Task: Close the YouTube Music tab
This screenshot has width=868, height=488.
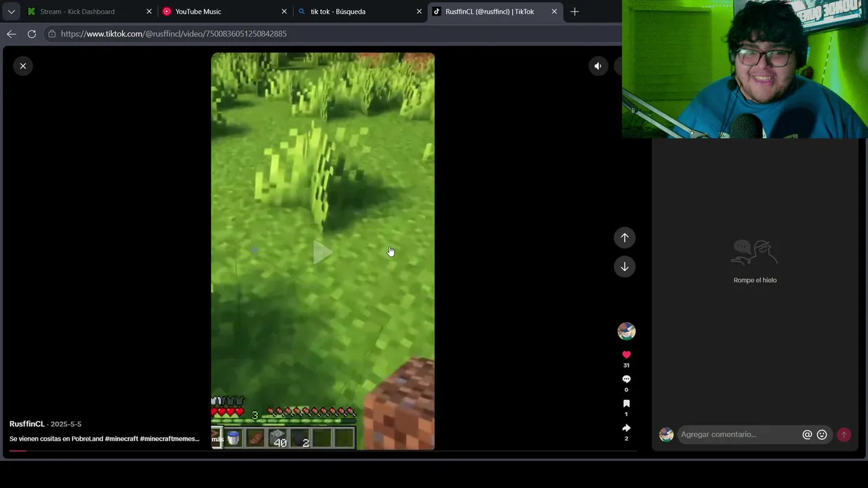Action: point(284,12)
